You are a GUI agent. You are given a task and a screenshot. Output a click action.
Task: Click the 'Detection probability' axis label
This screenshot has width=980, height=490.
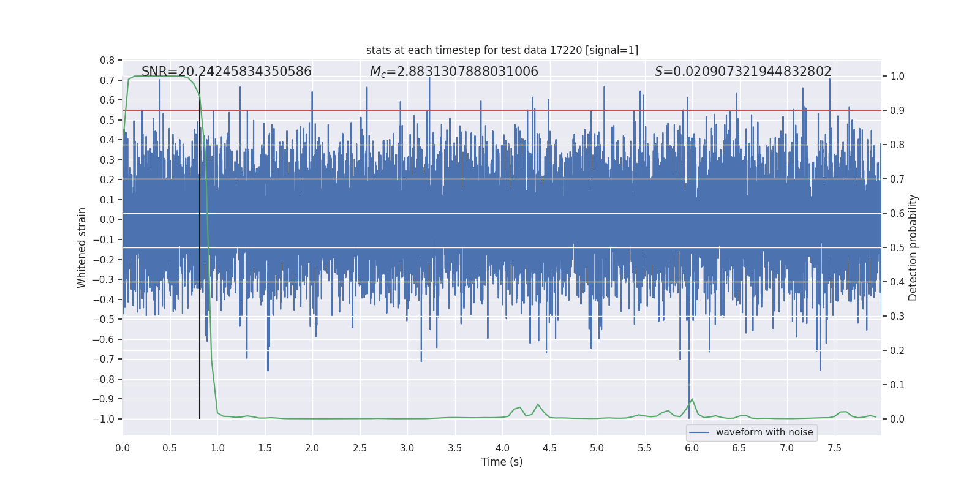point(913,247)
